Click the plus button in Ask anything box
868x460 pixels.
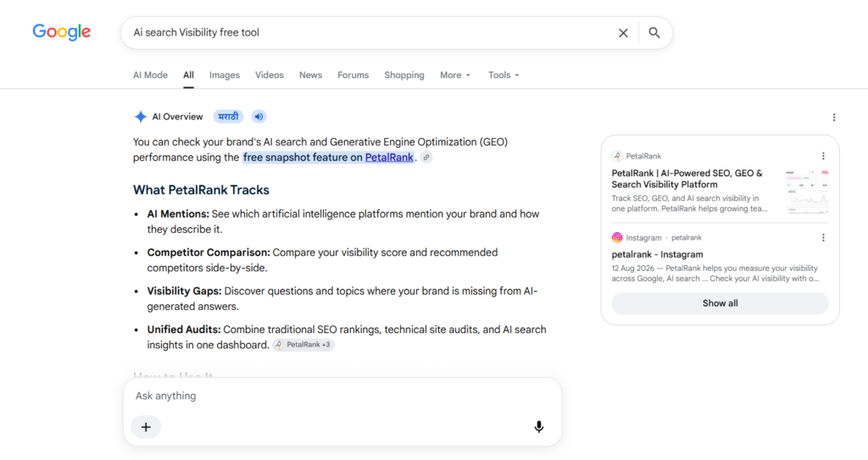click(146, 427)
